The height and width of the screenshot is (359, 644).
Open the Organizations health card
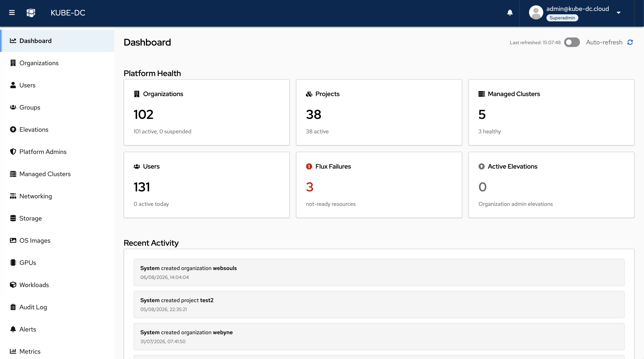click(206, 112)
